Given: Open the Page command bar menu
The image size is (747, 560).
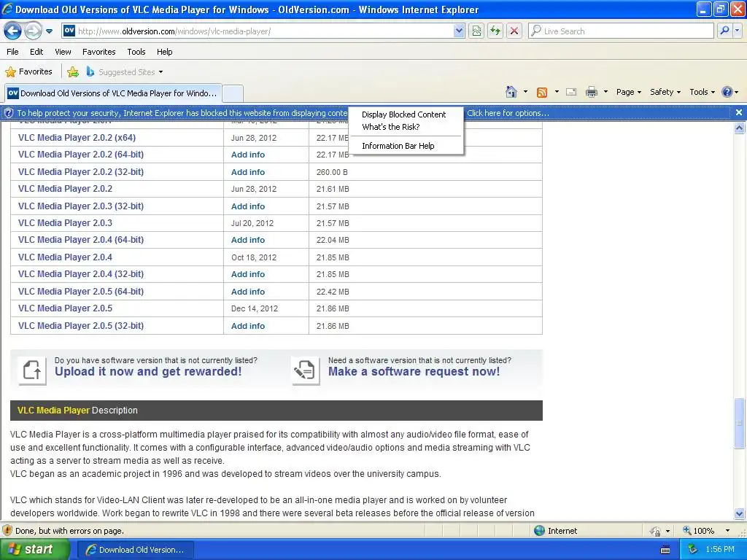Looking at the screenshot, I should pyautogui.click(x=628, y=92).
